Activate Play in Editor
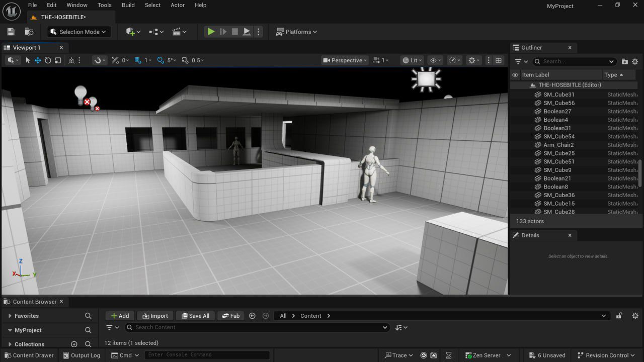644x362 pixels. click(211, 31)
